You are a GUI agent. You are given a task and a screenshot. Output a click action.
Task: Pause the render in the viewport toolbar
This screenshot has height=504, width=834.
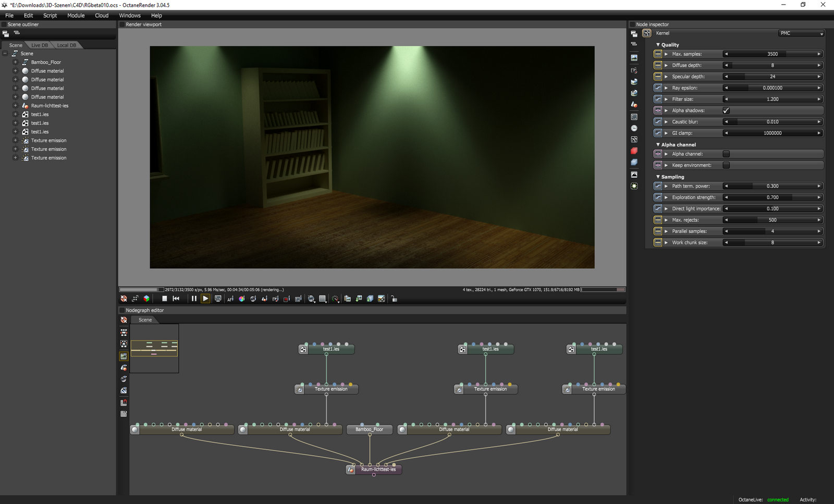(194, 299)
